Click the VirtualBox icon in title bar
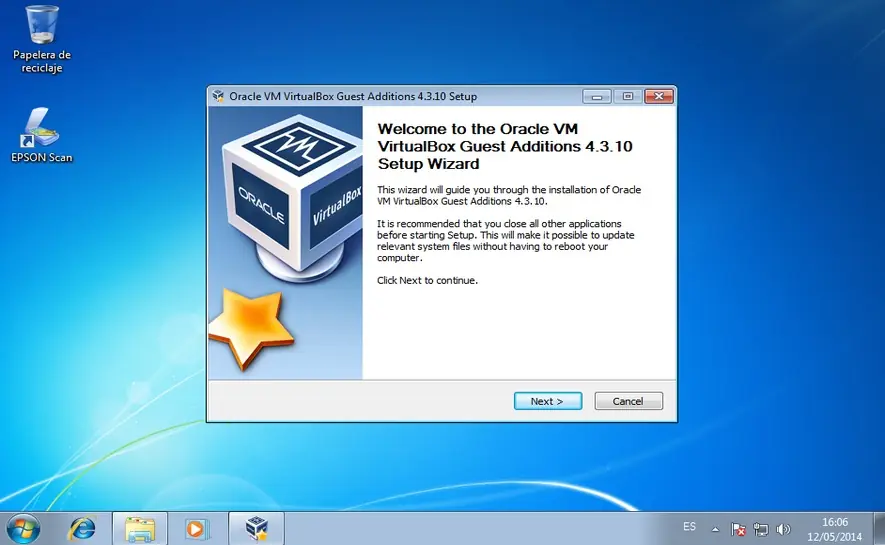The height and width of the screenshot is (545, 885). tap(218, 96)
